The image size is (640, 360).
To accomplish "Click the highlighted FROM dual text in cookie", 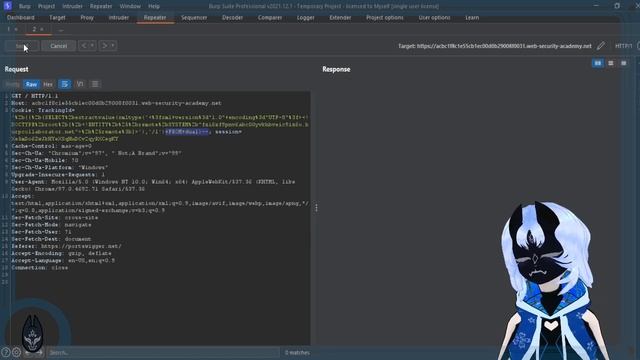I will tap(187, 132).
